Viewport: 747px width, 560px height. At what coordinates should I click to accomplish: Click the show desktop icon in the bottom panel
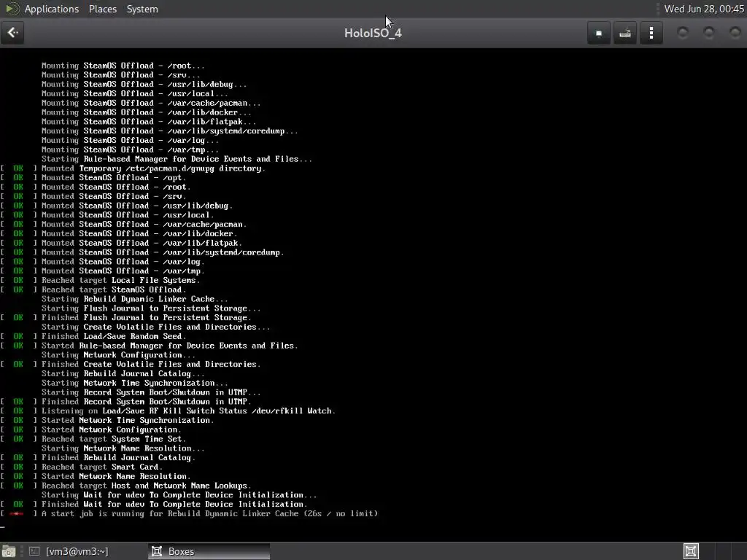(9, 551)
